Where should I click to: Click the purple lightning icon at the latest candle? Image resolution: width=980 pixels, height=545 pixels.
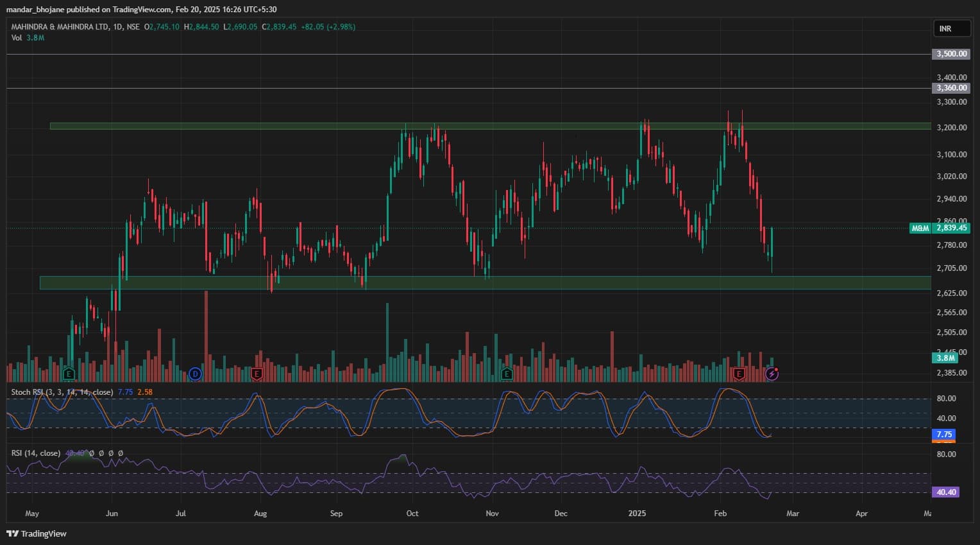coord(772,374)
